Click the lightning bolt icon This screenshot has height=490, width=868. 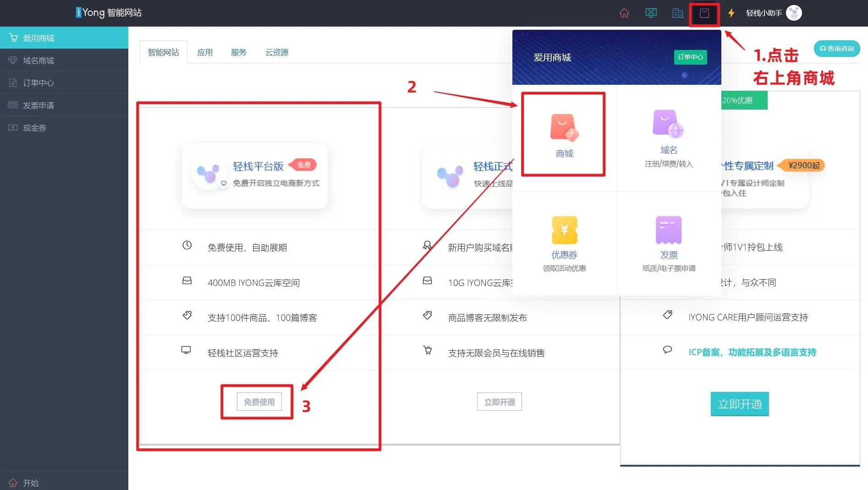(x=731, y=13)
